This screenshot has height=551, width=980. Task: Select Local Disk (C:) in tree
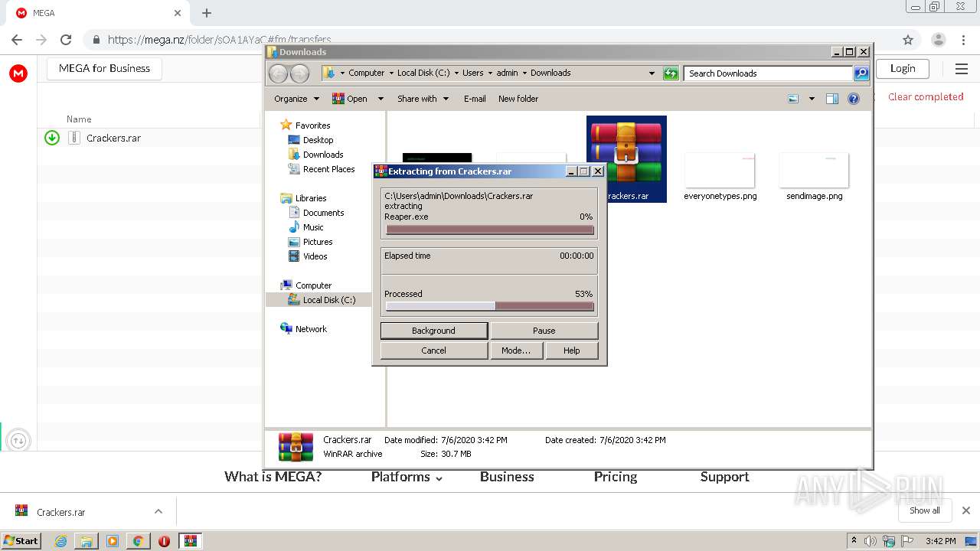[322, 300]
